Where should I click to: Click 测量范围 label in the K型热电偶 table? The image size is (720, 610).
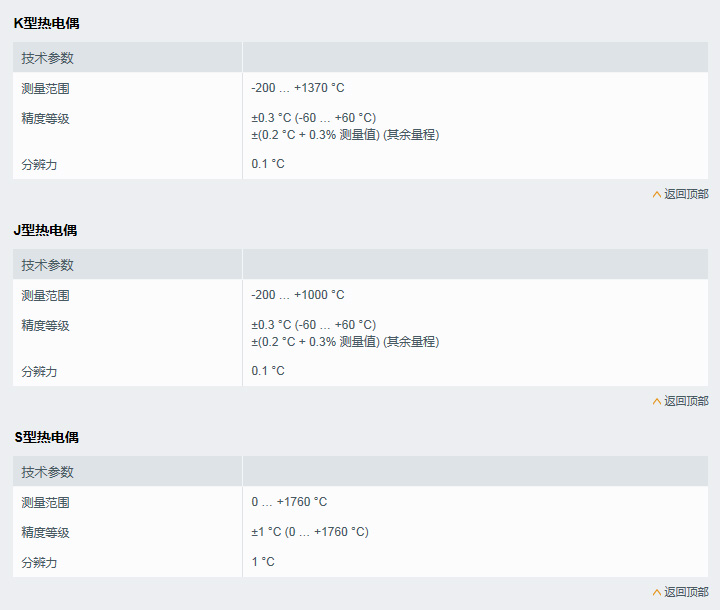pyautogui.click(x=46, y=88)
